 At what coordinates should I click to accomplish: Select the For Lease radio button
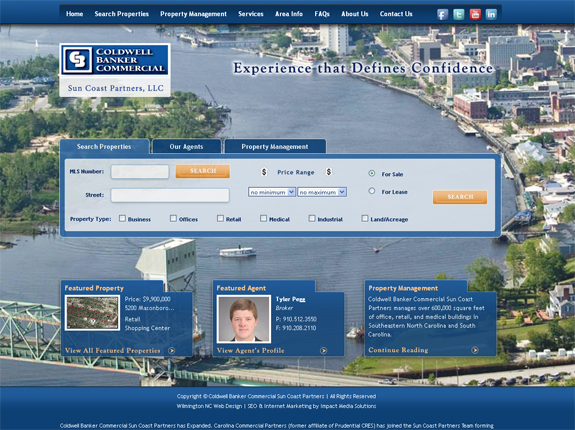pos(372,191)
